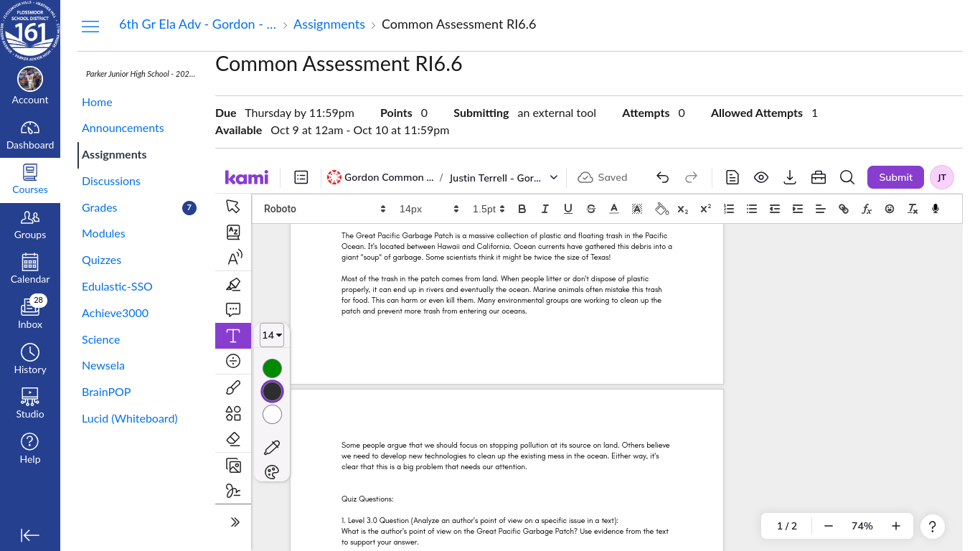The height and width of the screenshot is (551, 980).
Task: Open the Roboto font family dropdown
Action: click(x=324, y=209)
